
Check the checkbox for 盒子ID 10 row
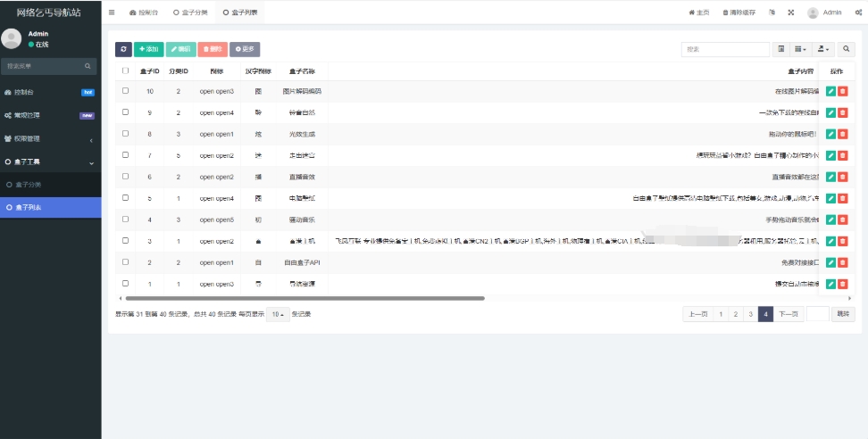coord(125,91)
